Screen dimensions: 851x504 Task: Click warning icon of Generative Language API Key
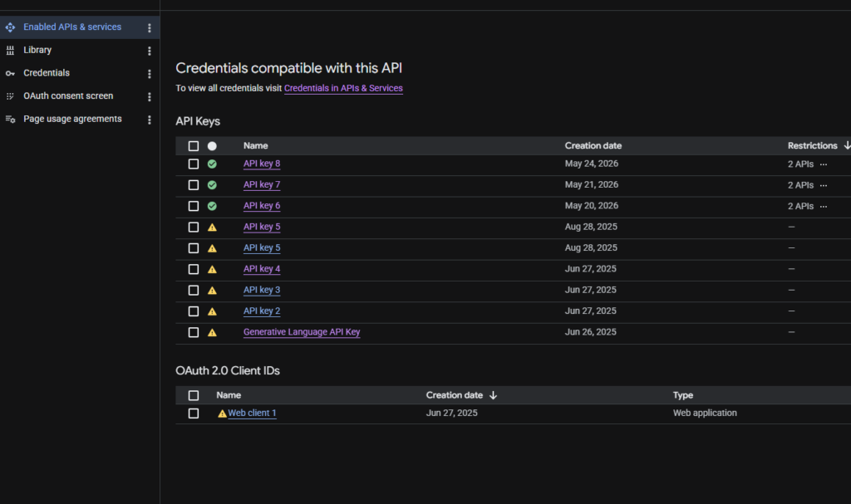tap(212, 333)
